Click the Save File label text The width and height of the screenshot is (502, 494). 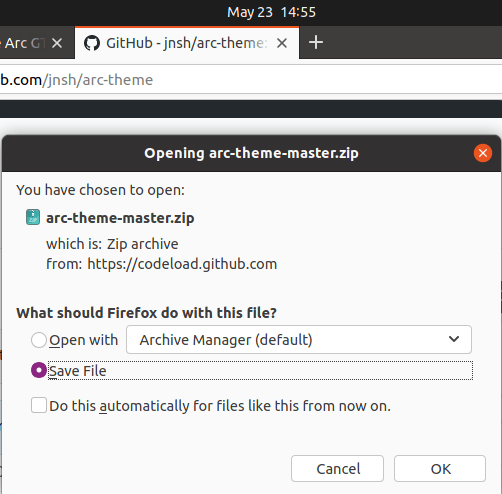tap(78, 371)
